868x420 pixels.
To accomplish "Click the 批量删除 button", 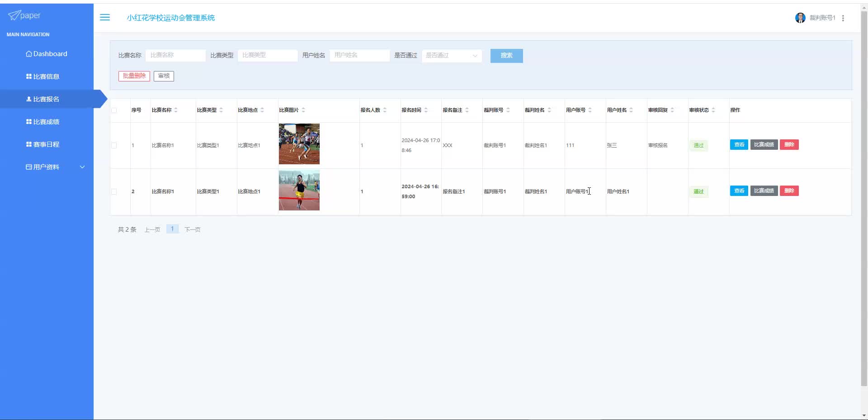I will click(x=134, y=76).
